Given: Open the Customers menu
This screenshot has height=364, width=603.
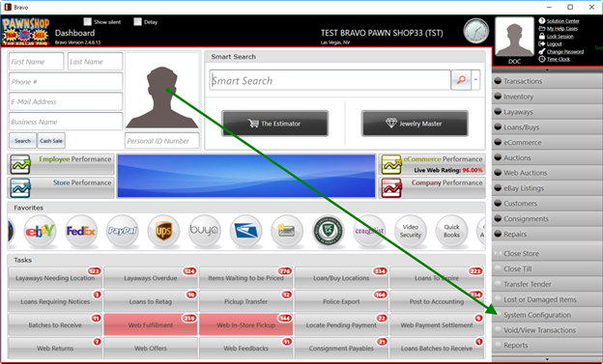Looking at the screenshot, I should point(547,204).
